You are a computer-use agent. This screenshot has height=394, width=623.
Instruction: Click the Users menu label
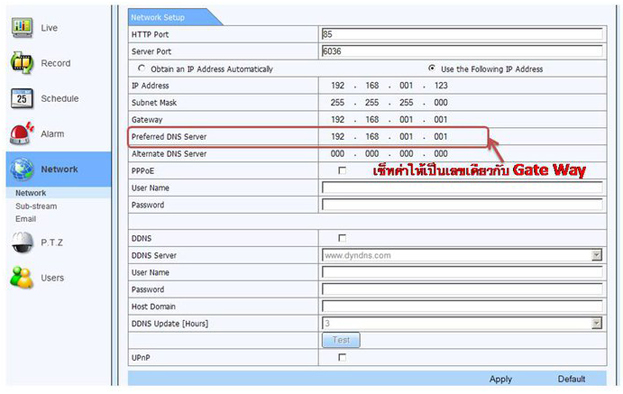(52, 278)
